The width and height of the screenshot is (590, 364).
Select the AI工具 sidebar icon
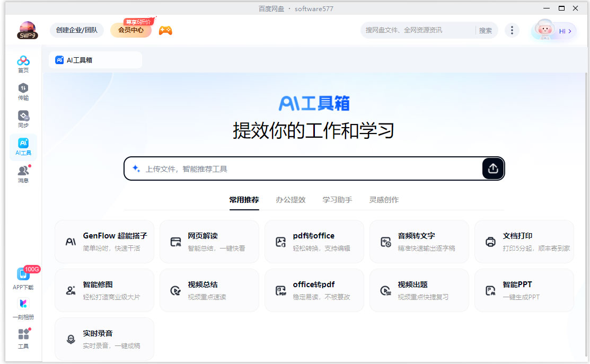[x=23, y=147]
